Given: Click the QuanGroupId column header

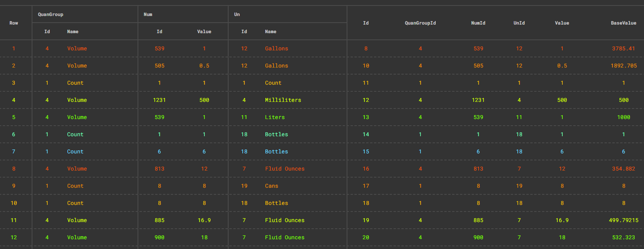Looking at the screenshot, I should [x=420, y=23].
